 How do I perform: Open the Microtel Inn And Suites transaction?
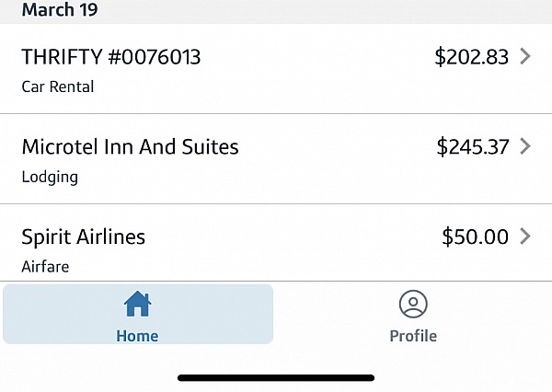276,159
